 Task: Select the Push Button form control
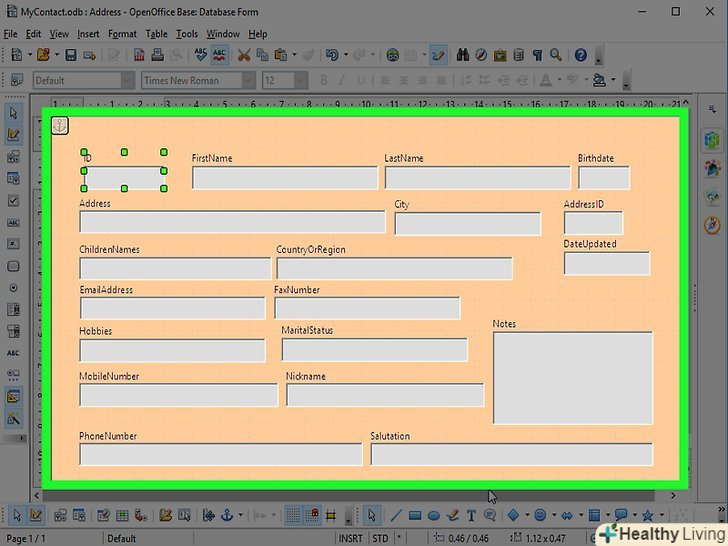14,267
